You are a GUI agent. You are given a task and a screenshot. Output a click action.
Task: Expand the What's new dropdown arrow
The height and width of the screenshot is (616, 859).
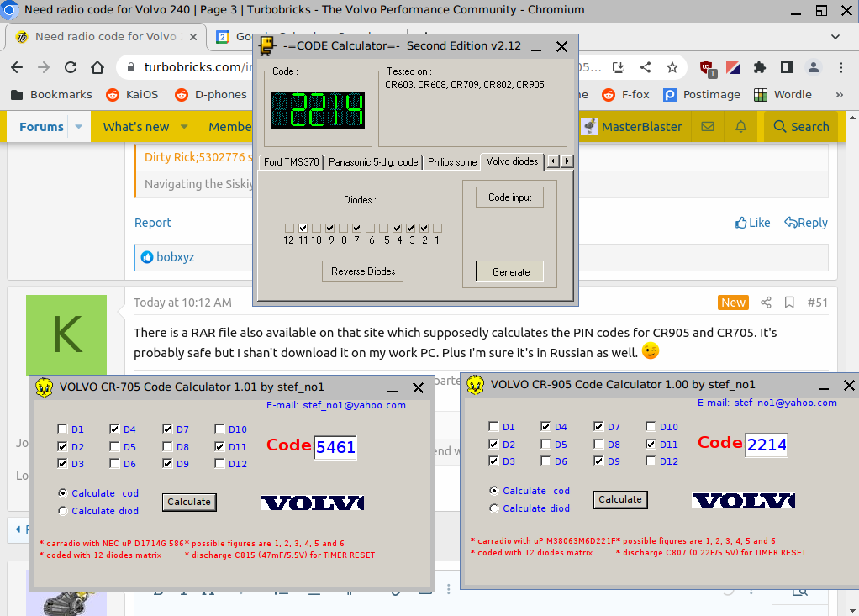(x=184, y=127)
